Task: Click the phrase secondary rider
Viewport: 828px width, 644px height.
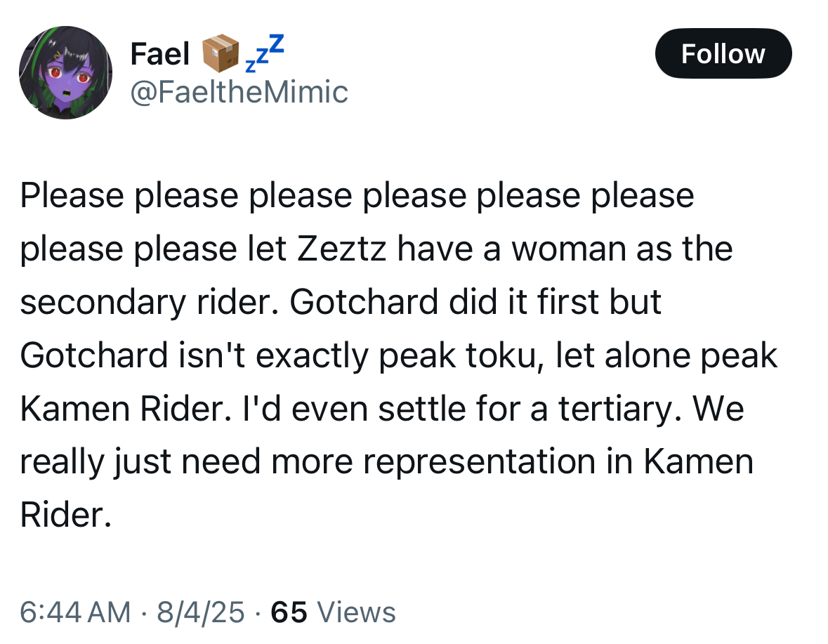Action: click(150, 303)
